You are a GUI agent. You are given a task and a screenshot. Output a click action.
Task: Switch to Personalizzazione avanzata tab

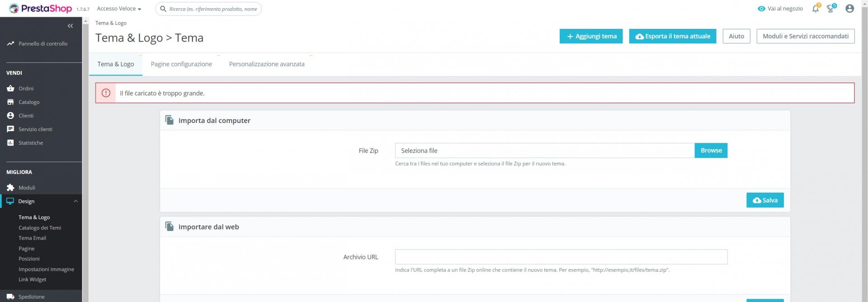click(267, 64)
